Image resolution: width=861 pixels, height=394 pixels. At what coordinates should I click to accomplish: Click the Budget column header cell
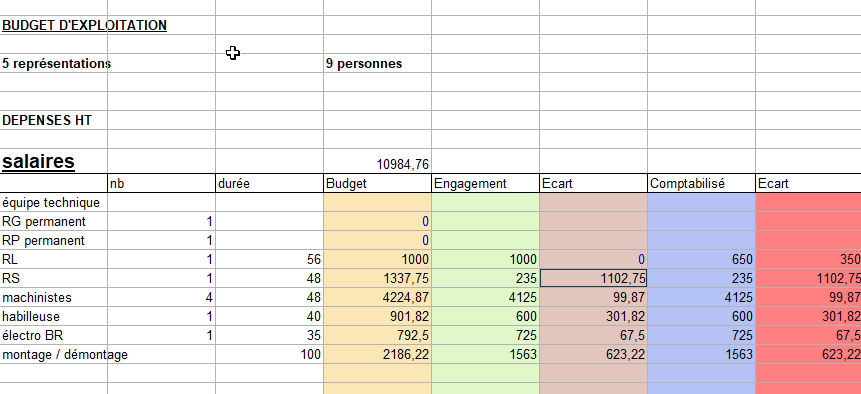(x=377, y=183)
